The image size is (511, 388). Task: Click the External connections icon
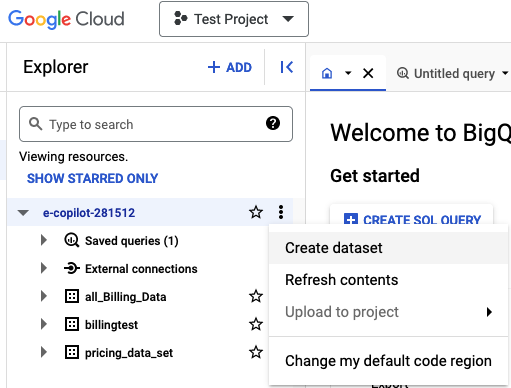click(72, 268)
